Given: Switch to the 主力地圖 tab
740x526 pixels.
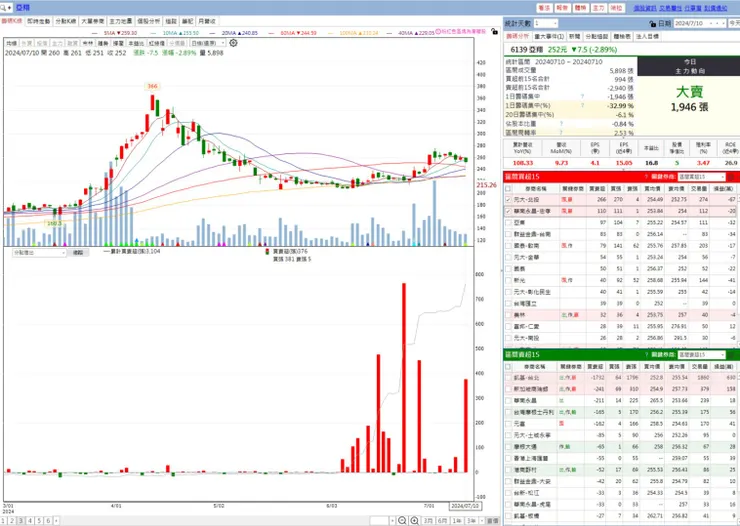Looking at the screenshot, I should 121,21.
